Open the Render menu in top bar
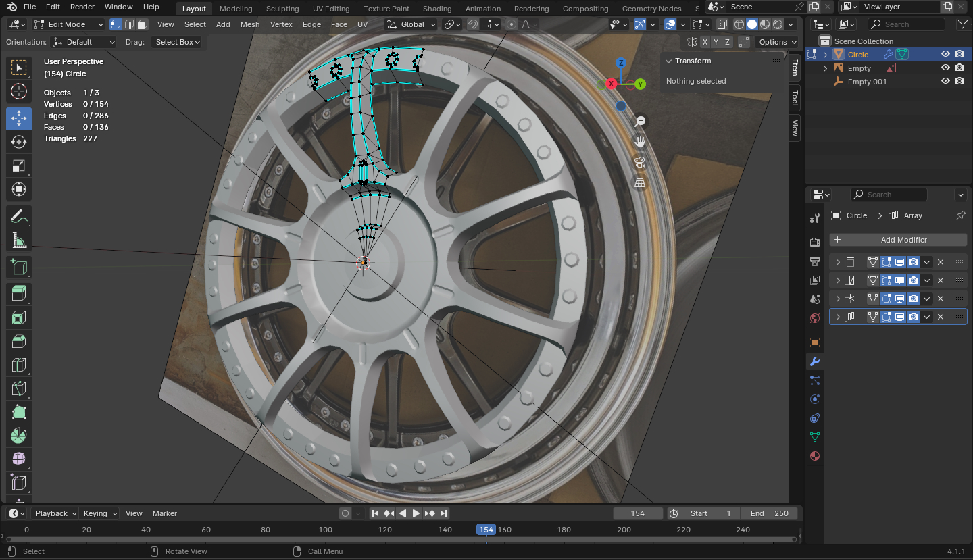 (x=82, y=7)
